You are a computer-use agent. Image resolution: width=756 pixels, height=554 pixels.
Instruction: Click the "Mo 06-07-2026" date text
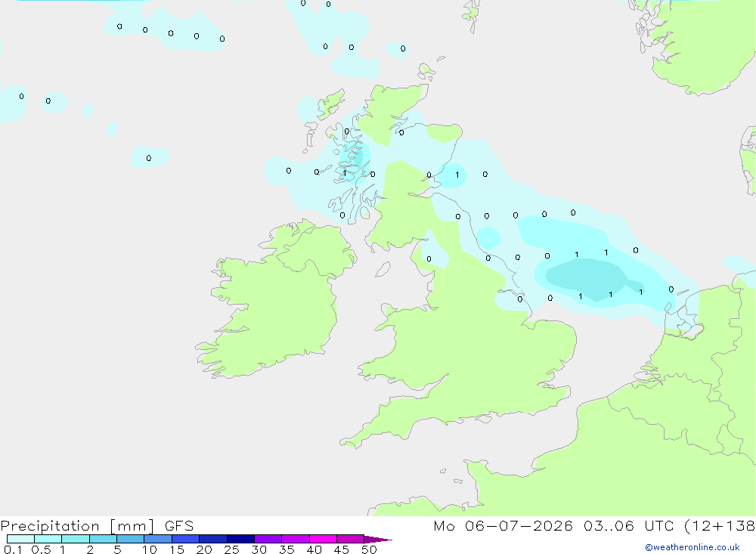click(503, 525)
